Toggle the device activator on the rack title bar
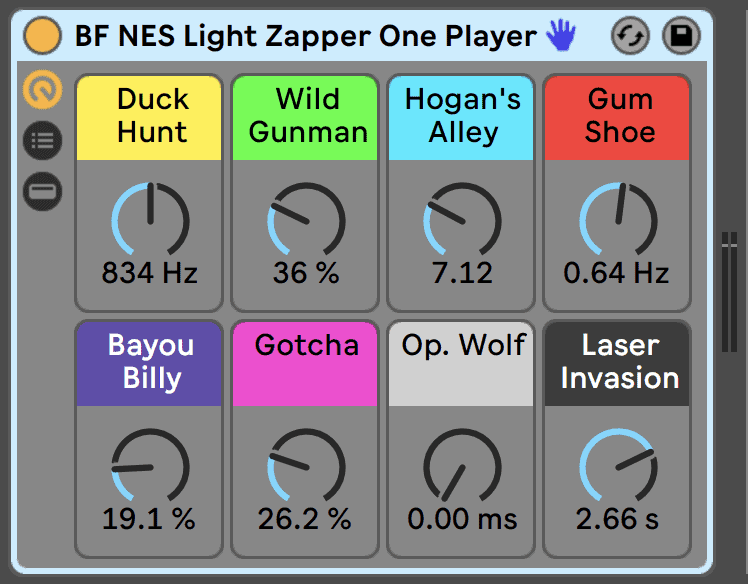The image size is (748, 584). coord(42,36)
